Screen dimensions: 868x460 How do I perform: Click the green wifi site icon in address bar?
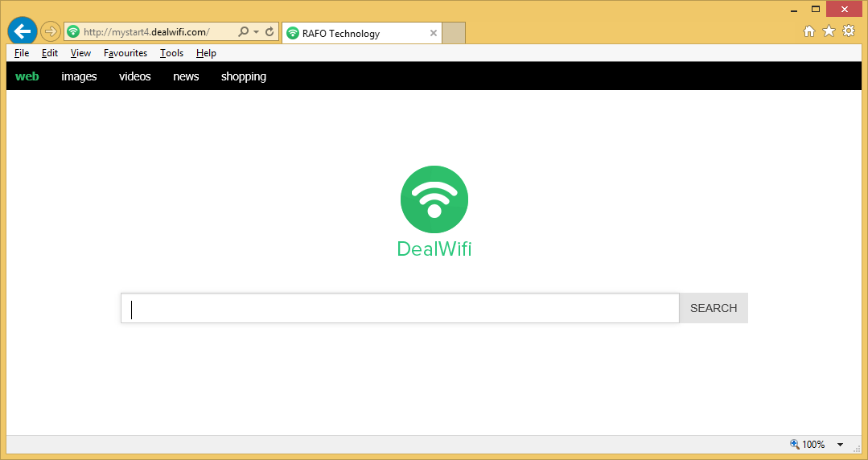73,31
